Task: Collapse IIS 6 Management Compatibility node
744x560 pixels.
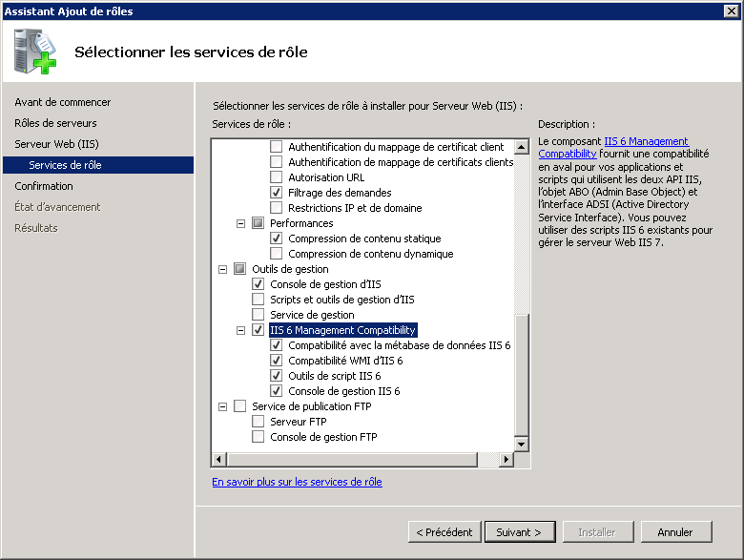Action: (x=241, y=330)
